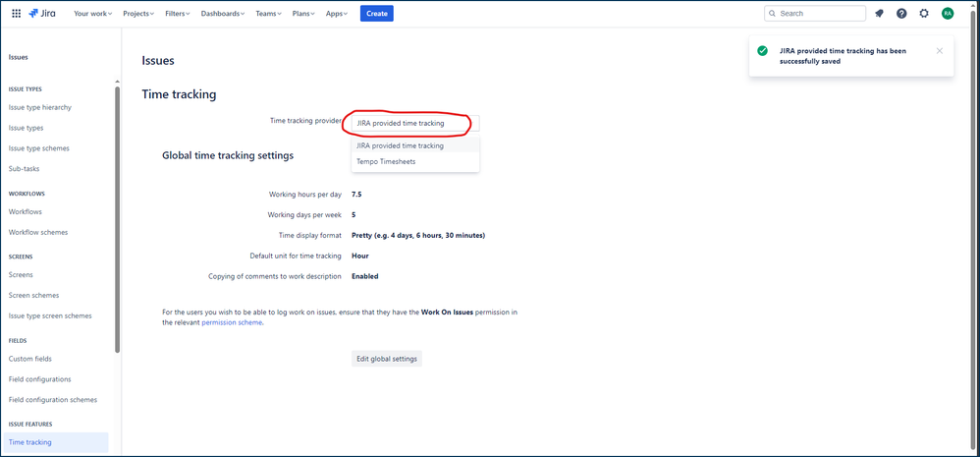The height and width of the screenshot is (457, 980).
Task: Click the Working hours per day value 7.5
Action: [356, 195]
